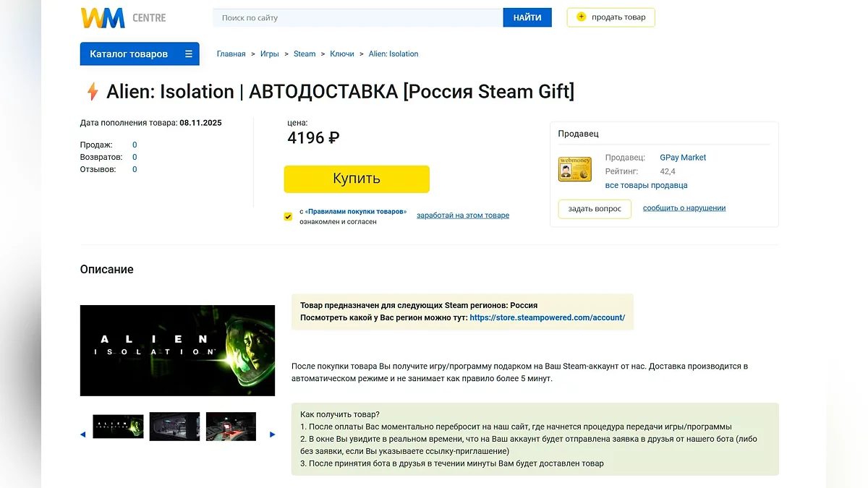Open the Игры breadcrumb
Viewport: 868px width, 488px height.
coord(270,54)
